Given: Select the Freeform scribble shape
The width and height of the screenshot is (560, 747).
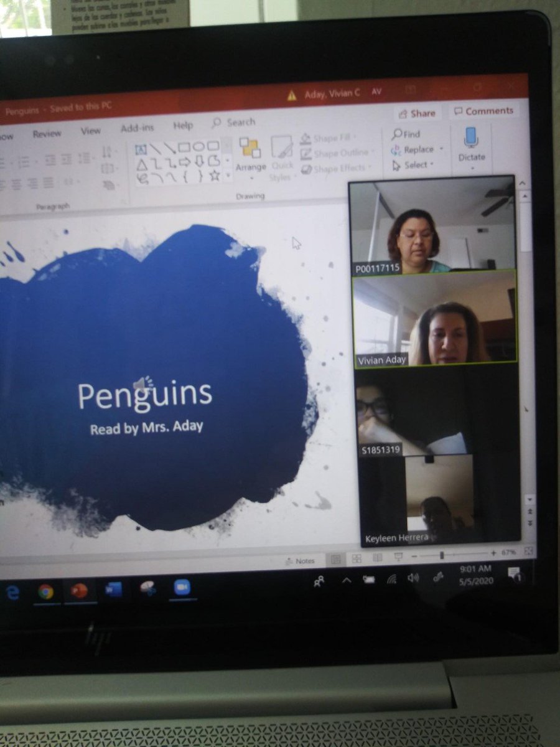Looking at the screenshot, I should [x=142, y=179].
